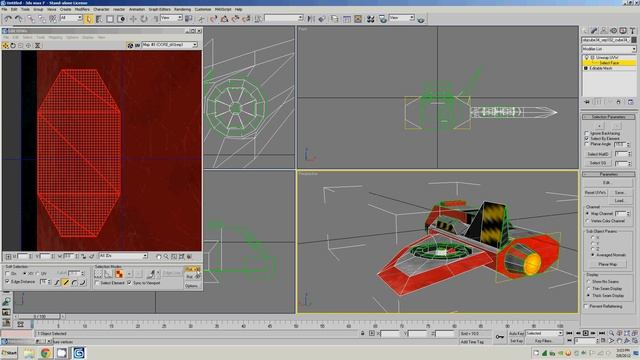Open the Modifiers menu
This screenshot has width=640, height=360.
pyautogui.click(x=82, y=9)
